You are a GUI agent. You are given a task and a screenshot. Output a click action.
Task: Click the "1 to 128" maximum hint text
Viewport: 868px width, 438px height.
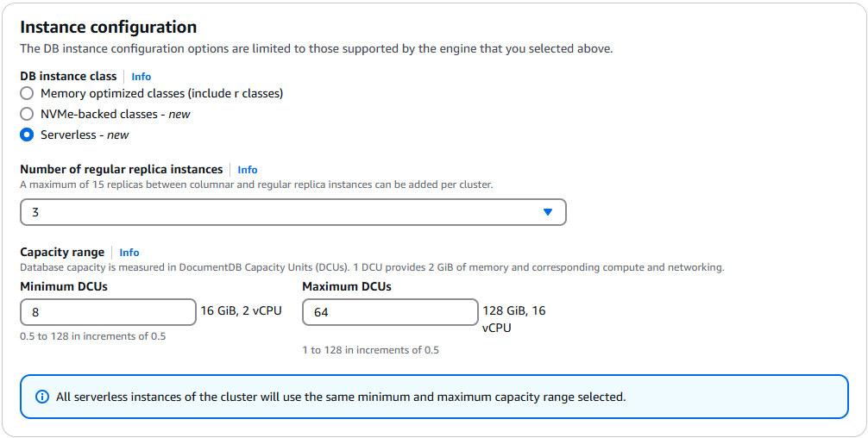click(371, 350)
